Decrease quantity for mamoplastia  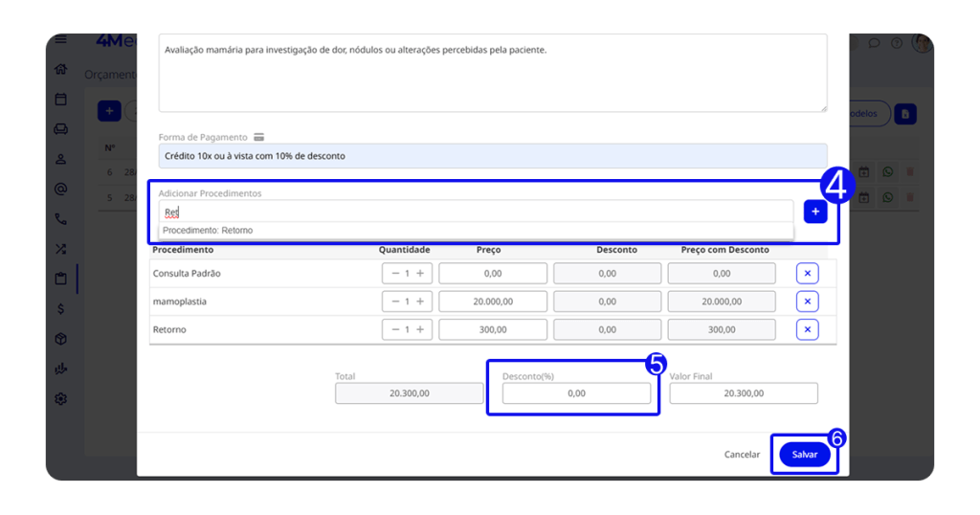(394, 302)
